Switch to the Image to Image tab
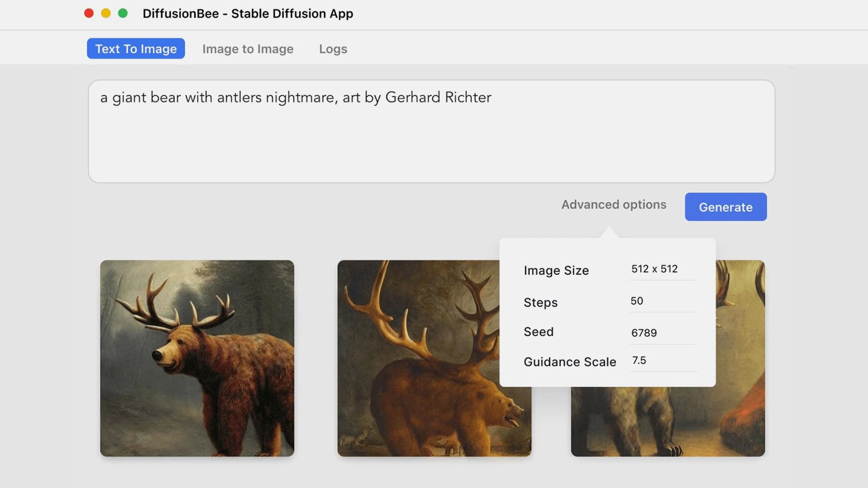 pos(247,49)
